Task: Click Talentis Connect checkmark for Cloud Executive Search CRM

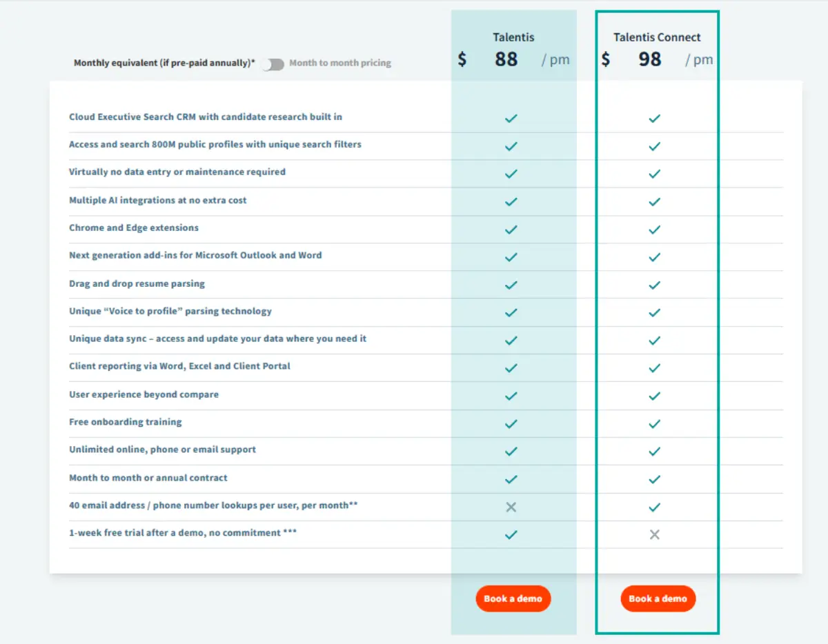Action: click(x=654, y=119)
